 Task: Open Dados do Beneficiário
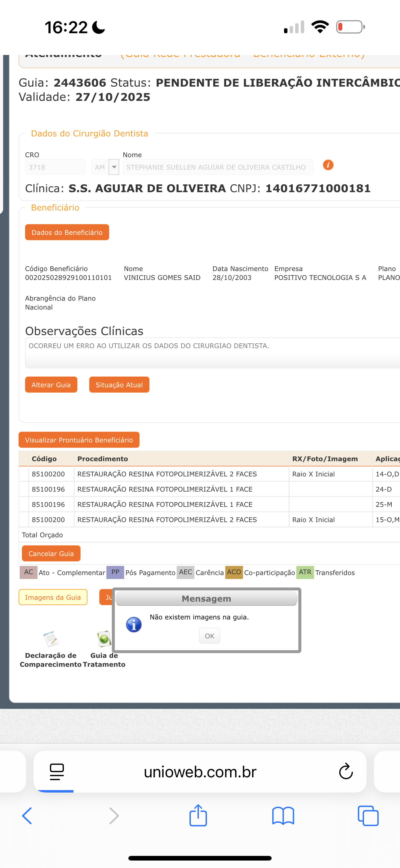(x=67, y=233)
